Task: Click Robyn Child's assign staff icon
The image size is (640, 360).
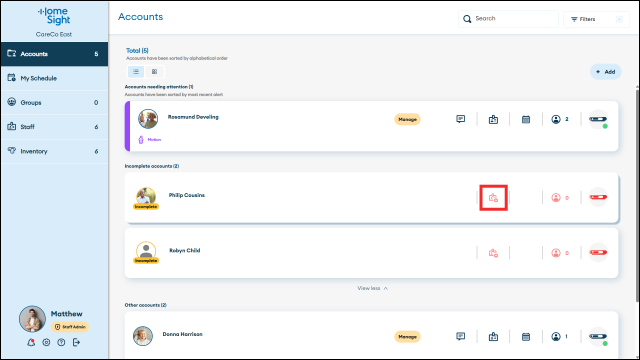Action: pos(493,253)
